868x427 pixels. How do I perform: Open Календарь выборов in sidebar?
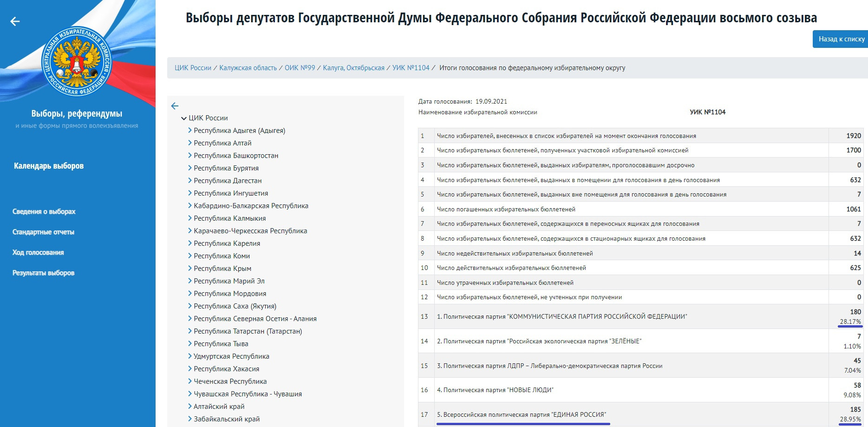[x=49, y=166]
